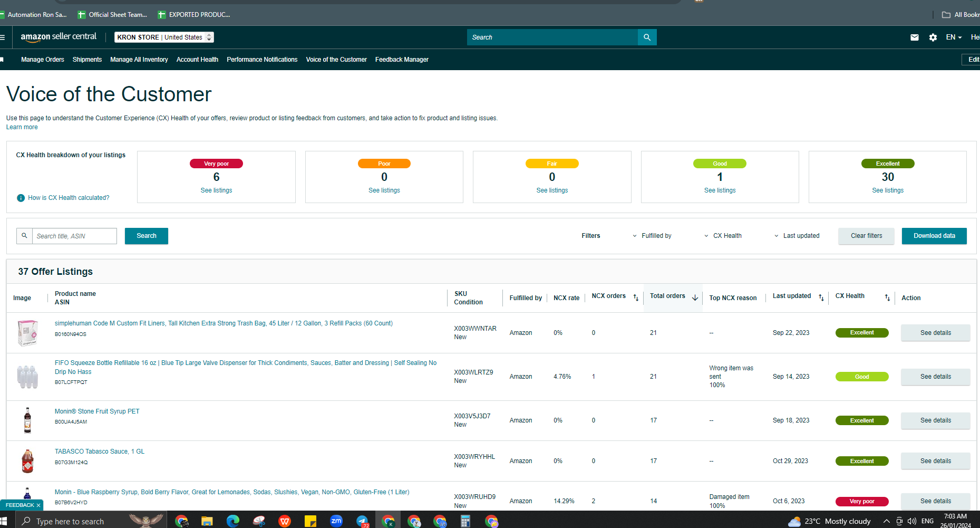Follow the Learn more link
Screen dimensions: 980x528
pos(22,127)
